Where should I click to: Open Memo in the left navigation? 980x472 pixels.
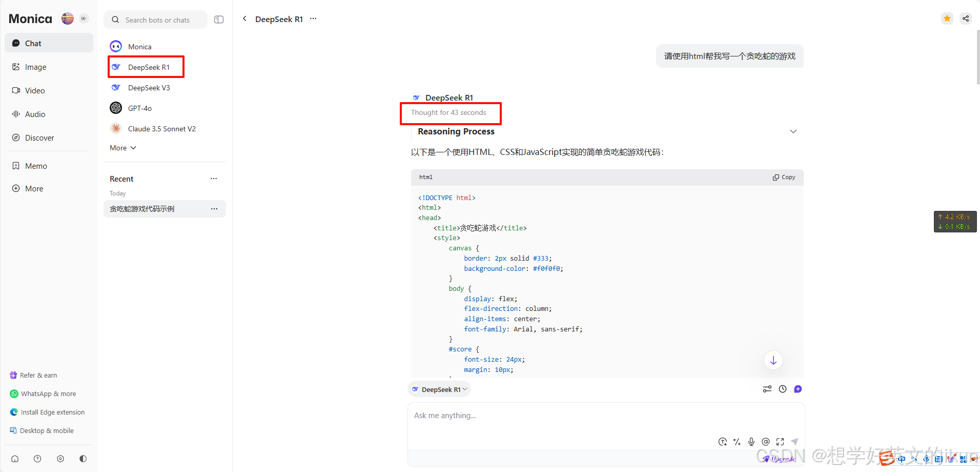point(49,166)
